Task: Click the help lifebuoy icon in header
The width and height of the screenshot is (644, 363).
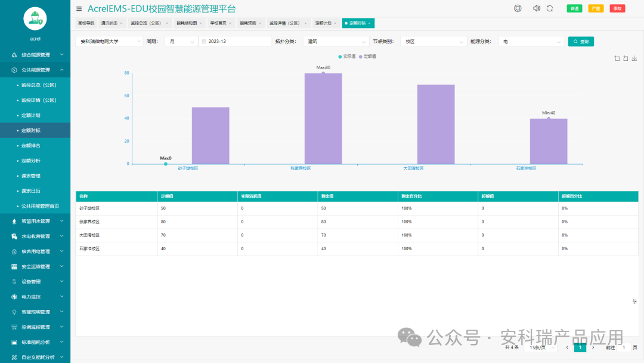Action: [x=518, y=8]
